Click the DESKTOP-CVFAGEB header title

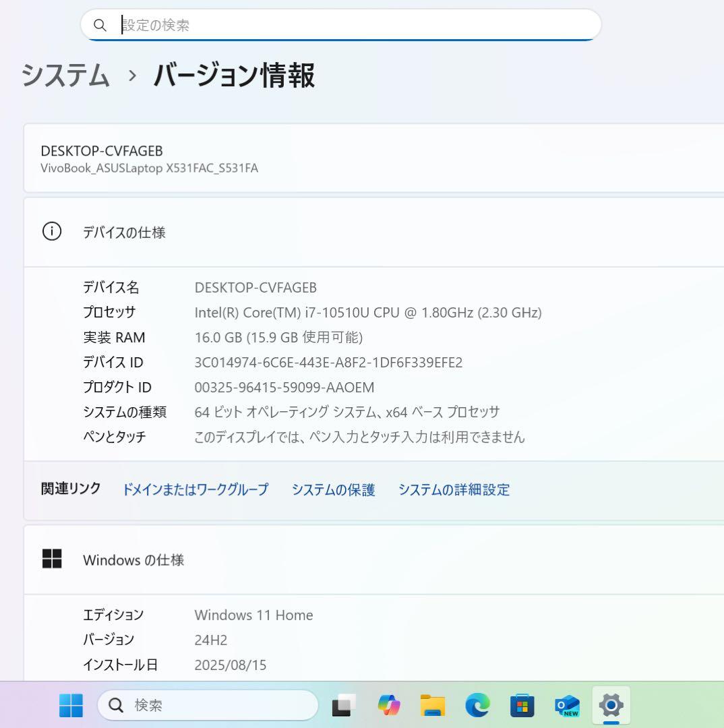(x=102, y=151)
